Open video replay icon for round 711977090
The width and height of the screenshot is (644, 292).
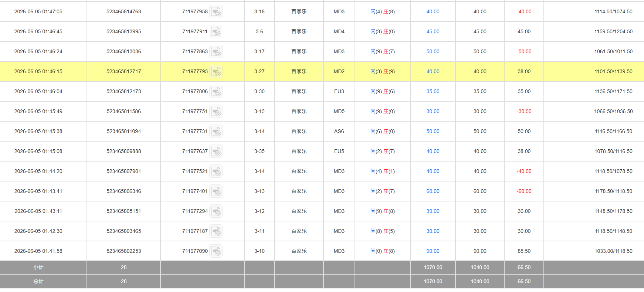tap(216, 251)
